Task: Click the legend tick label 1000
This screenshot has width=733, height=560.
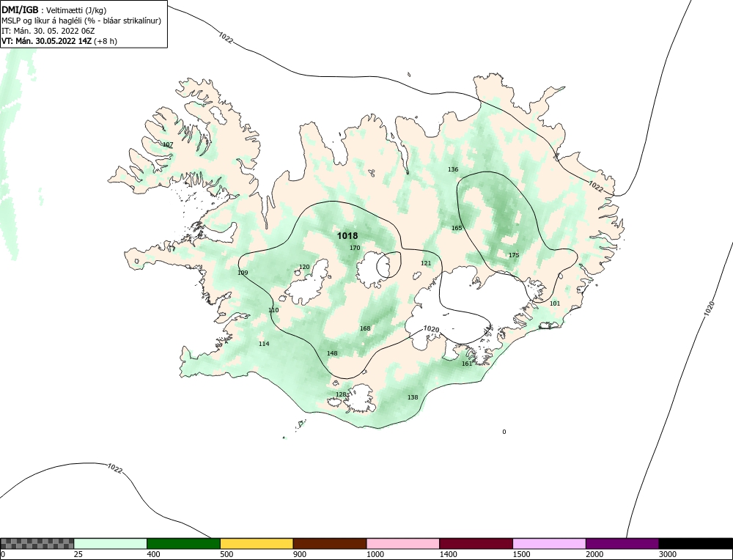Action: [x=375, y=554]
